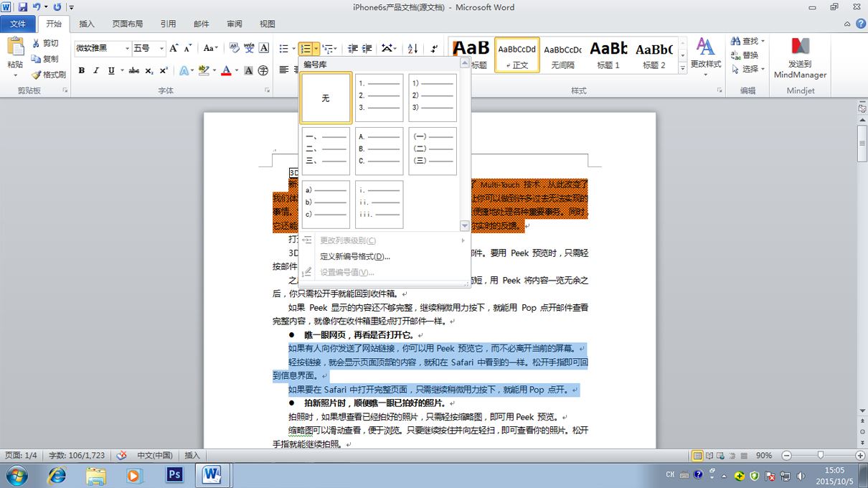
Task: Click the zoom slider handle
Action: click(820, 456)
